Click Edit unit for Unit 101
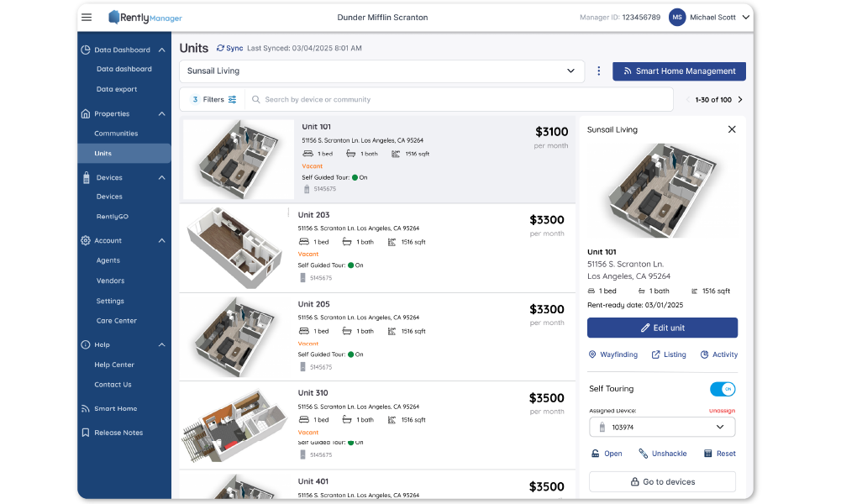This screenshot has width=841, height=504. click(x=661, y=328)
